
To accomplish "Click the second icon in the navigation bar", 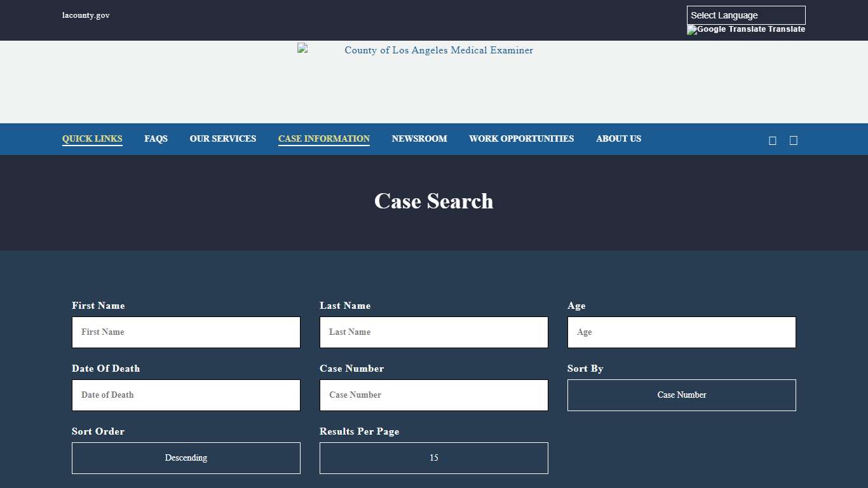I will click(x=793, y=140).
